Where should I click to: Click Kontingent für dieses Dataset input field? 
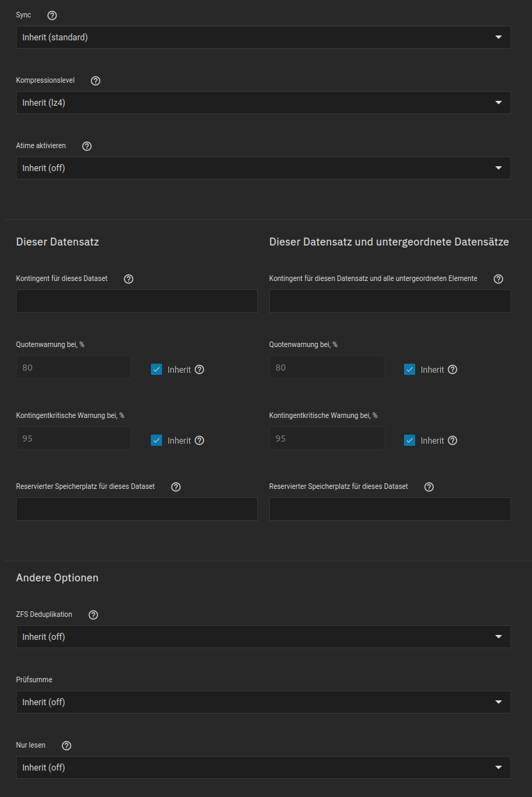click(x=136, y=301)
